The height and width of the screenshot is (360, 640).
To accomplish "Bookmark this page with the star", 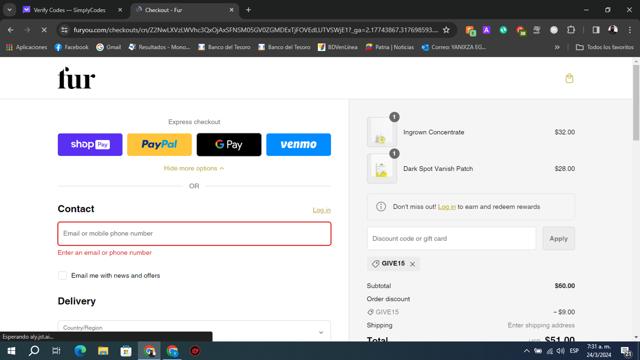I will coord(446,30).
